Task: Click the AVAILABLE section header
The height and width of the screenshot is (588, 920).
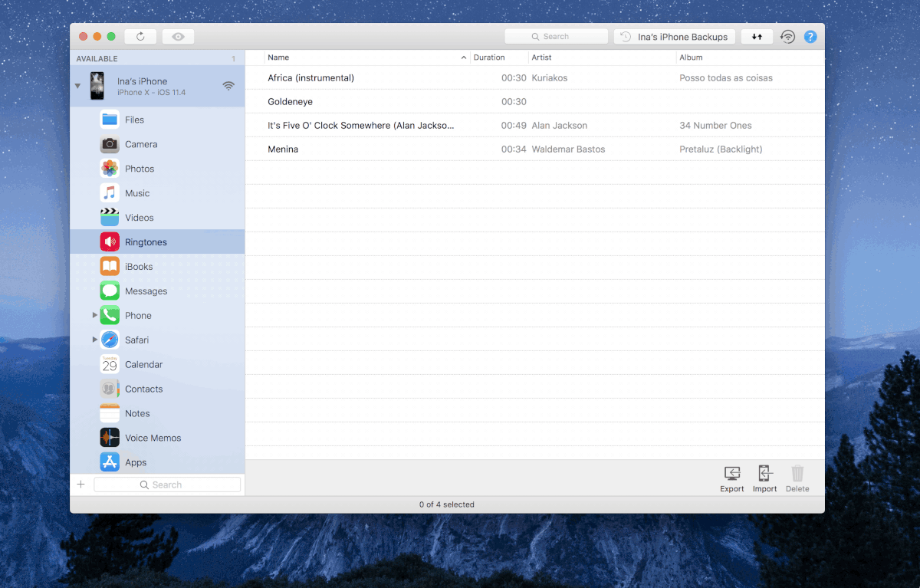Action: (x=97, y=59)
